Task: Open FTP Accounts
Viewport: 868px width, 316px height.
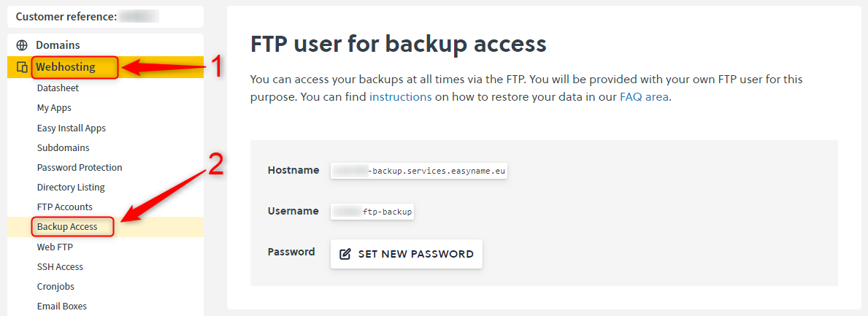Action: tap(64, 207)
